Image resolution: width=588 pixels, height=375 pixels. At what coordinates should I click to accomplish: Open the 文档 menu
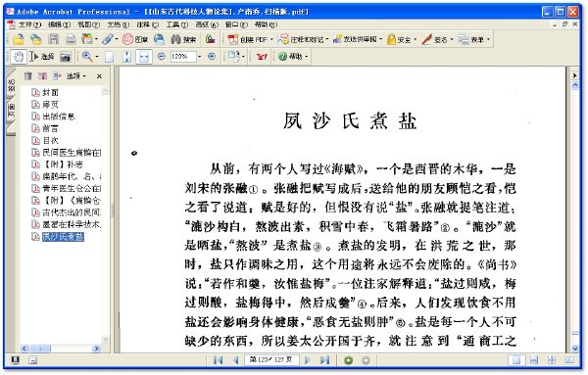(x=119, y=24)
